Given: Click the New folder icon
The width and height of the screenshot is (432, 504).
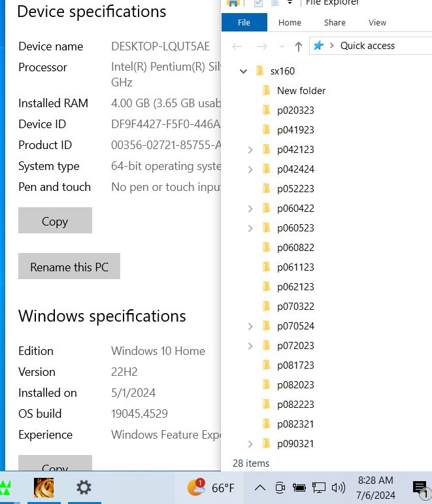Looking at the screenshot, I should (x=267, y=90).
